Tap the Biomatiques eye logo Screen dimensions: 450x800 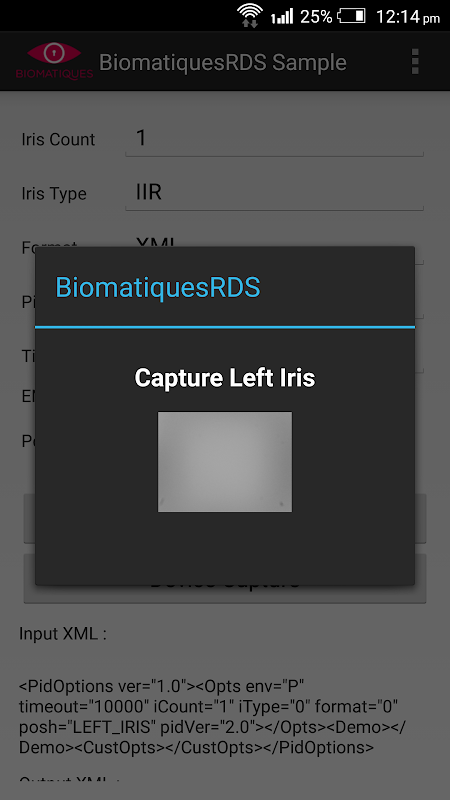(54, 61)
